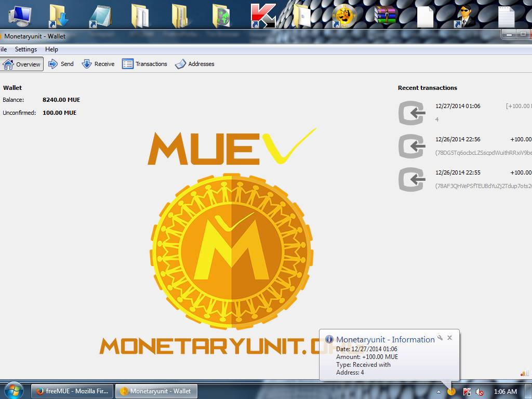
Task: Select the 12/26/2014 22:55 transaction date
Action: [458, 172]
